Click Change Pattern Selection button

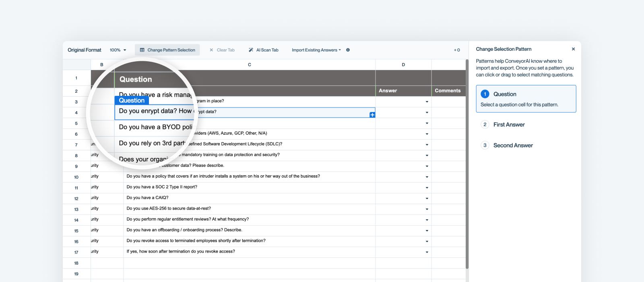(167, 50)
